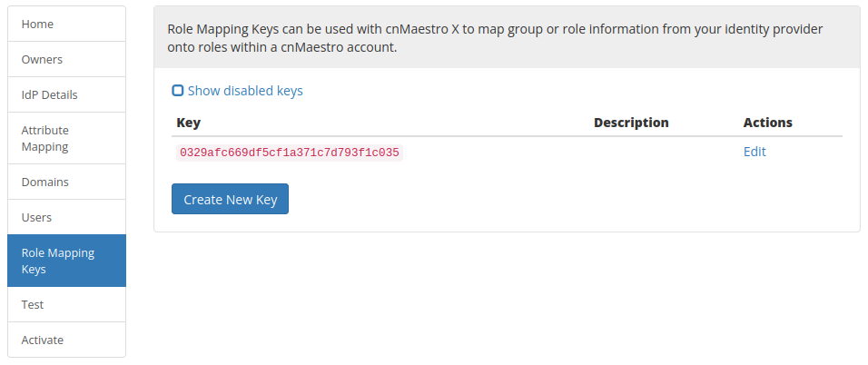Image resolution: width=868 pixels, height=365 pixels.
Task: Open the Test page in sidebar
Action: (66, 305)
